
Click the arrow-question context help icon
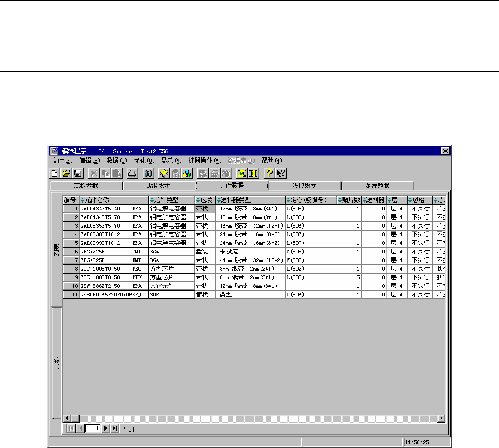pyautogui.click(x=281, y=173)
